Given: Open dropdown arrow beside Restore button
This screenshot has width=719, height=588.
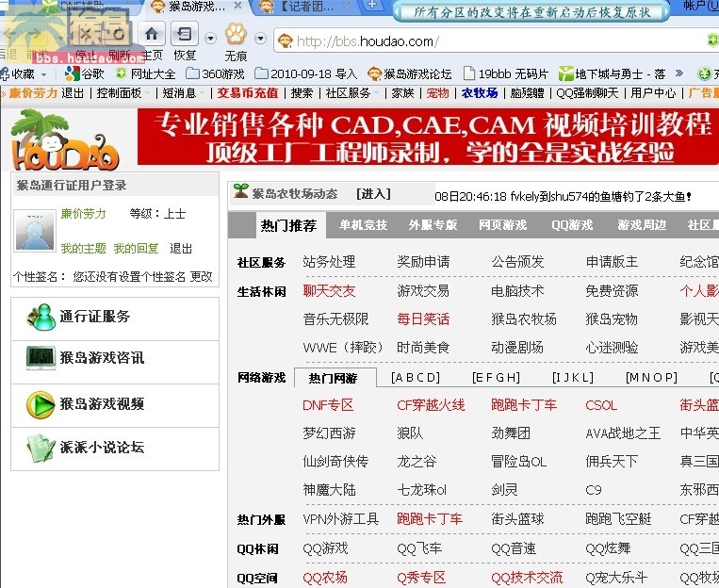Looking at the screenshot, I should point(210,38).
